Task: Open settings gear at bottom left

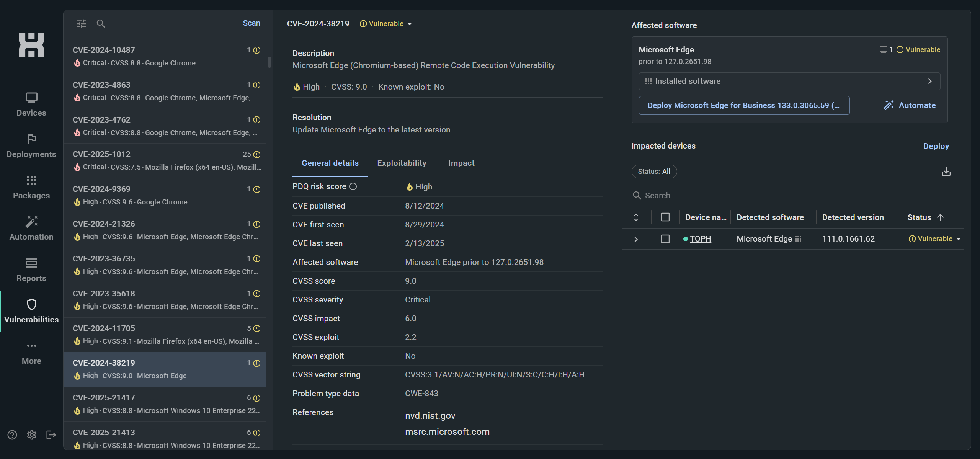Action: coord(32,435)
